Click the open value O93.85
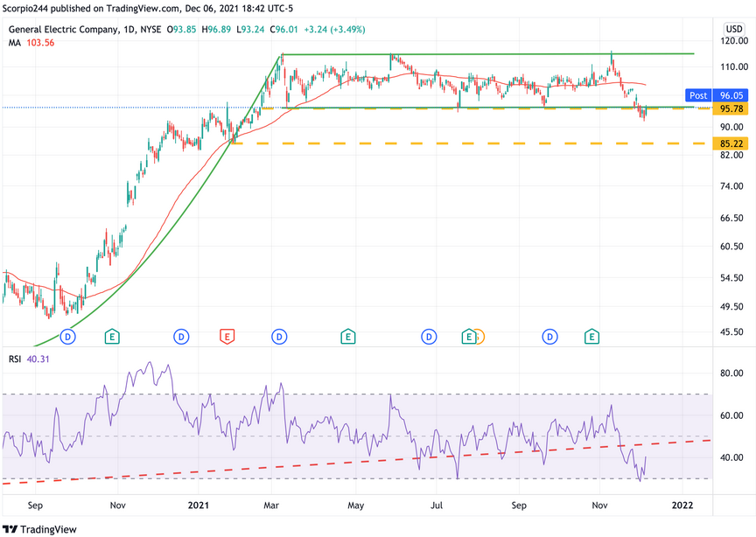This screenshot has width=756, height=537. 181,30
